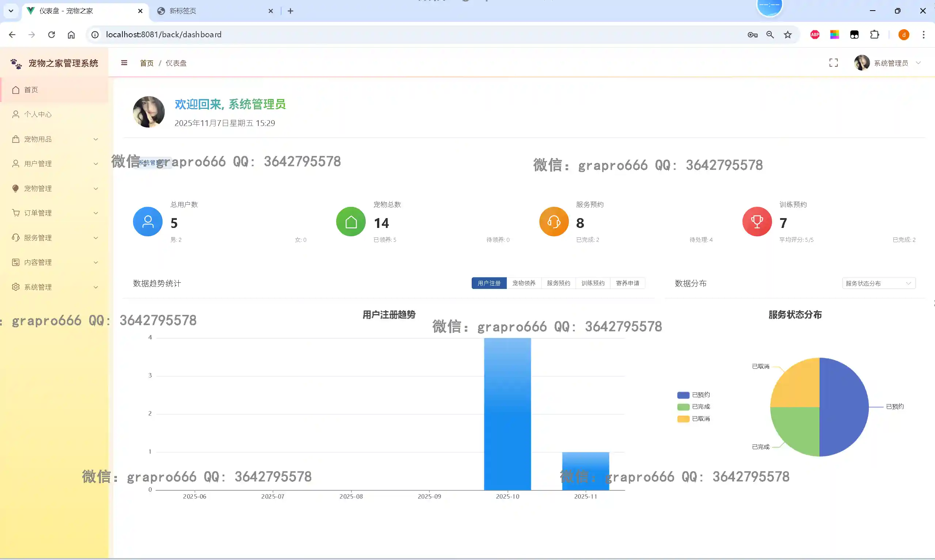This screenshot has width=935, height=560.
Task: Click the paw logo in sidebar
Action: click(16, 64)
